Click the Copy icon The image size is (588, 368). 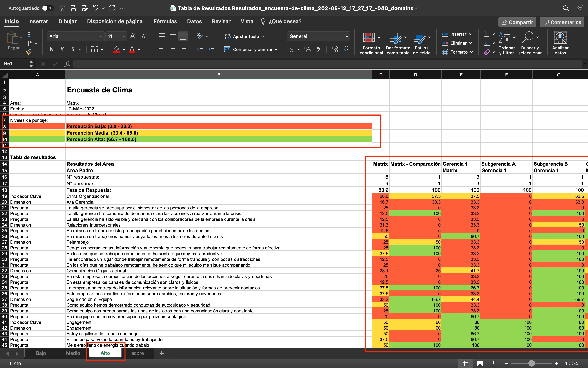tap(29, 43)
